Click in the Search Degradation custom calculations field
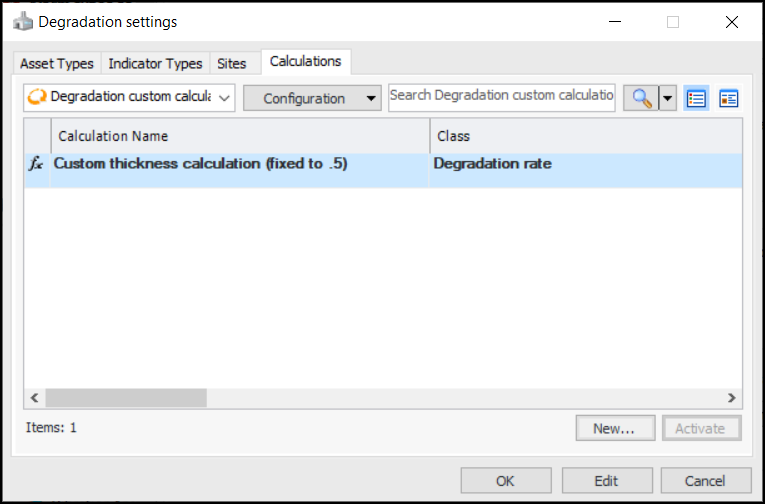 tap(501, 96)
